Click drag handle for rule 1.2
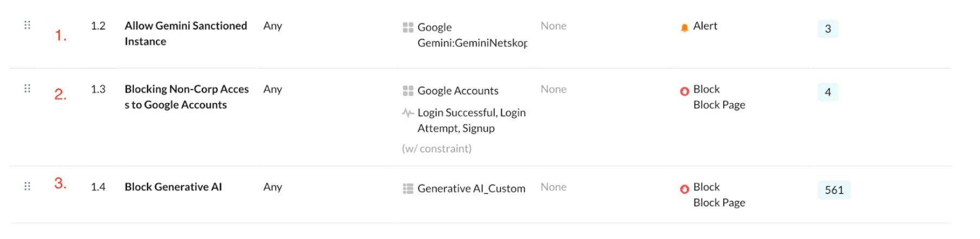Image resolution: width=980 pixels, height=239 pixels. 27,25
